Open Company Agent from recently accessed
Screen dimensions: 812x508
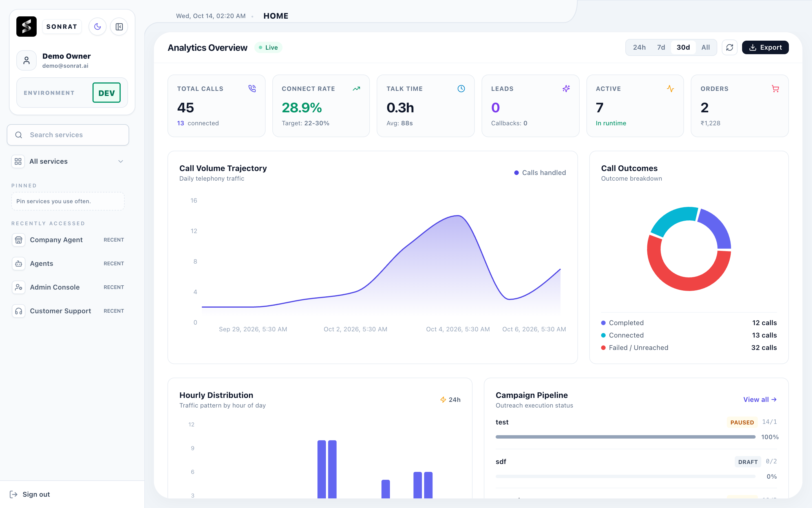(x=68, y=240)
